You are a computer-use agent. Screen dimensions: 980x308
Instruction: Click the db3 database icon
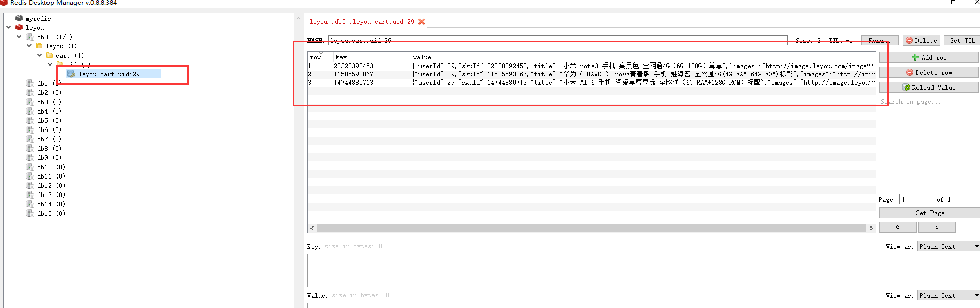pyautogui.click(x=30, y=102)
